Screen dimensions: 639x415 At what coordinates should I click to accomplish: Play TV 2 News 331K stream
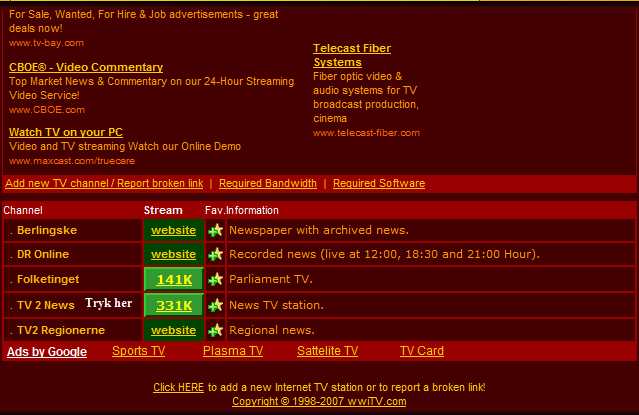click(x=174, y=305)
